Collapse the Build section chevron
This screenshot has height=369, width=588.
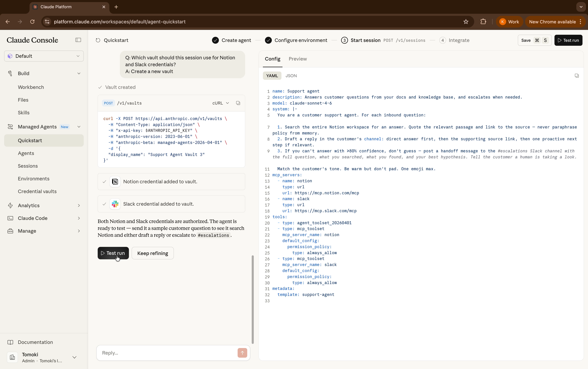click(79, 73)
